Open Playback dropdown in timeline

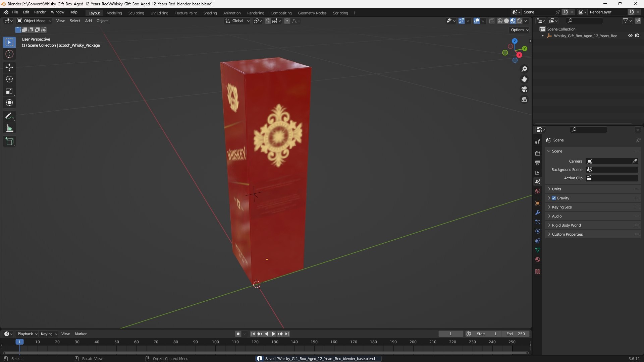27,334
